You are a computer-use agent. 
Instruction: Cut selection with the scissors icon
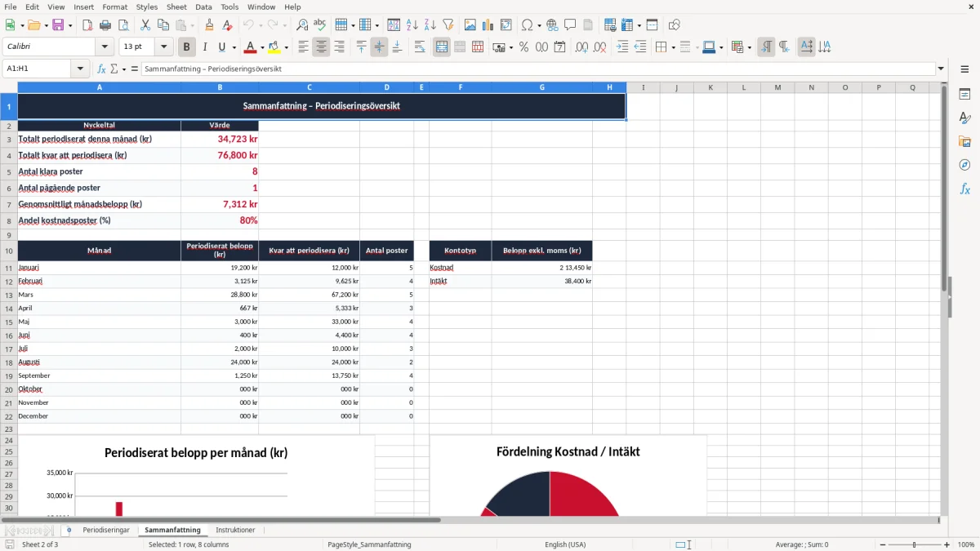(x=145, y=25)
